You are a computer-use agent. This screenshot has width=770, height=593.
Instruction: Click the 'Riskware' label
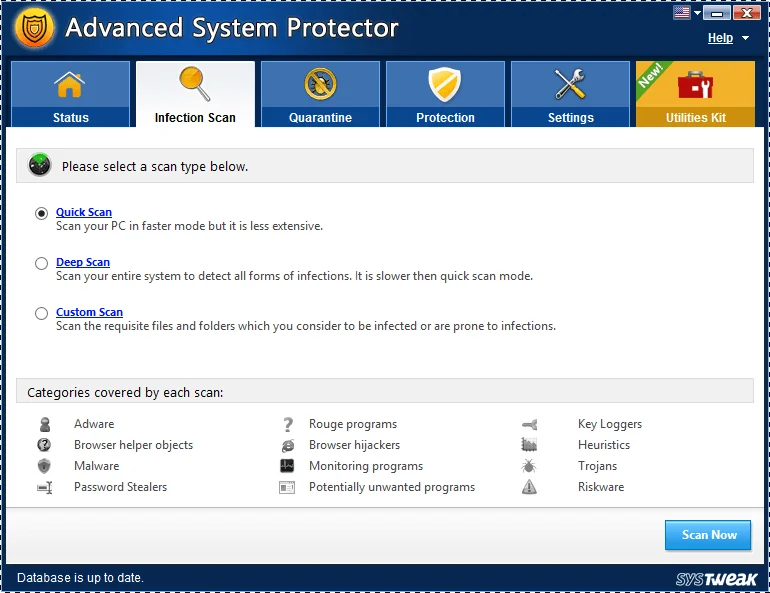click(x=601, y=487)
